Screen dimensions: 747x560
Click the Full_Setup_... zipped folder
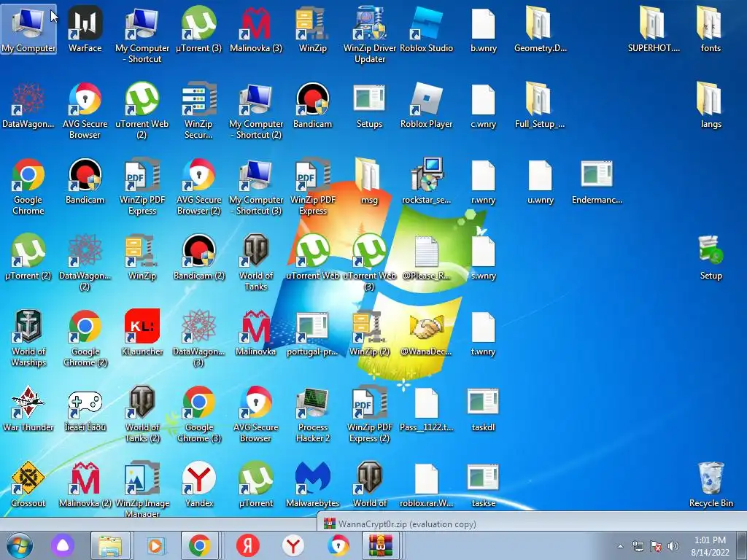point(541,105)
